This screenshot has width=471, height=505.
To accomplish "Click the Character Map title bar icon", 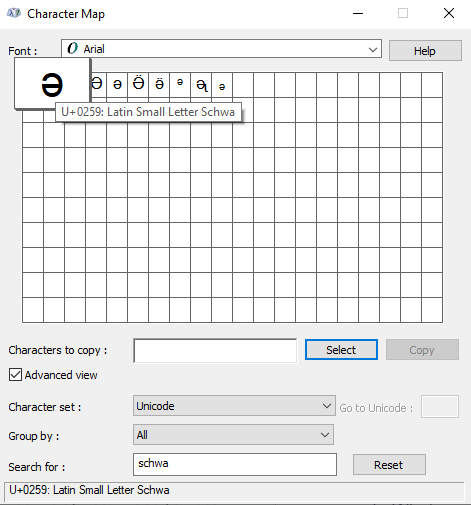I will coord(14,13).
